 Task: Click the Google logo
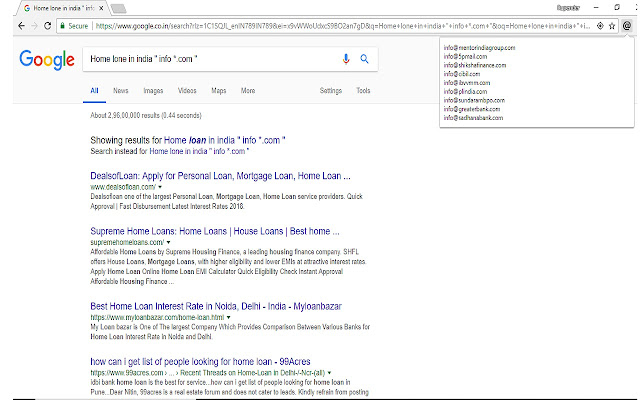click(48, 61)
